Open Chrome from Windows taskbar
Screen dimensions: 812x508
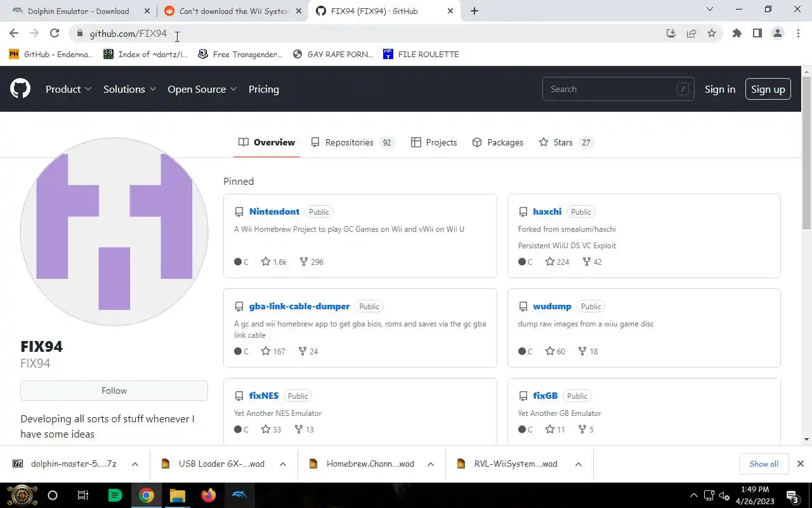coord(147,495)
